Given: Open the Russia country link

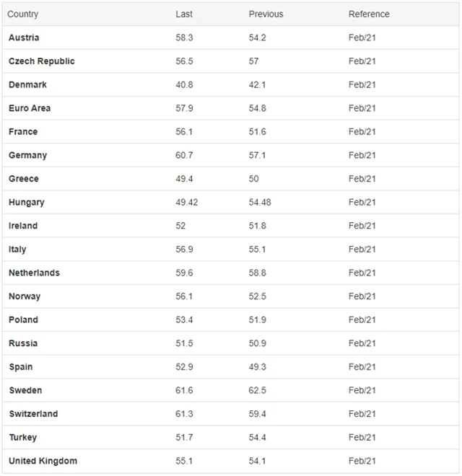Looking at the screenshot, I should click(23, 343).
